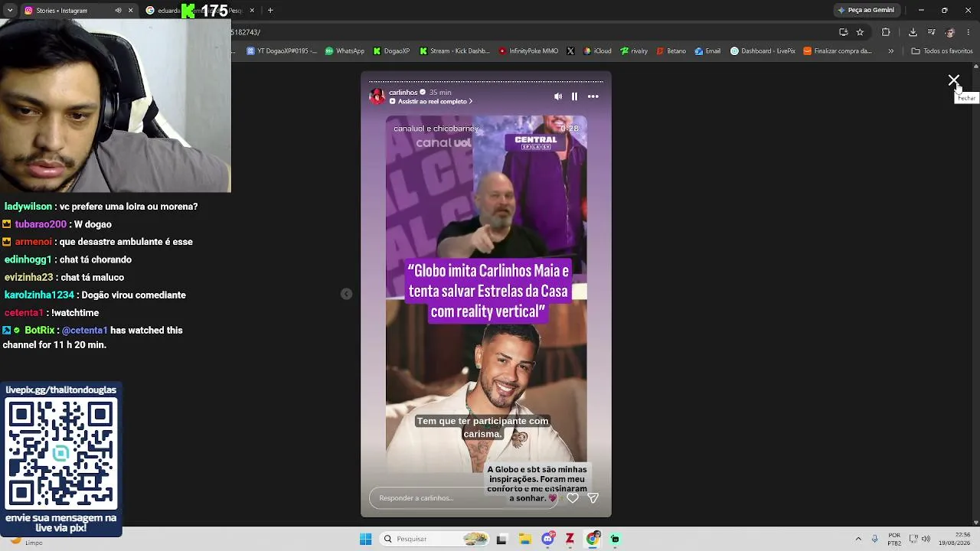Expand the tab search dropdown
The width and height of the screenshot is (980, 551).
tap(9, 11)
